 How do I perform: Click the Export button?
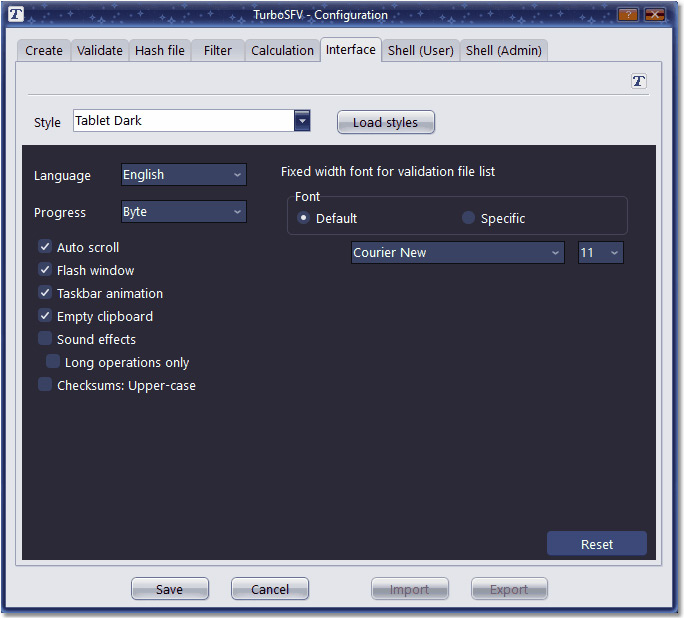point(509,589)
